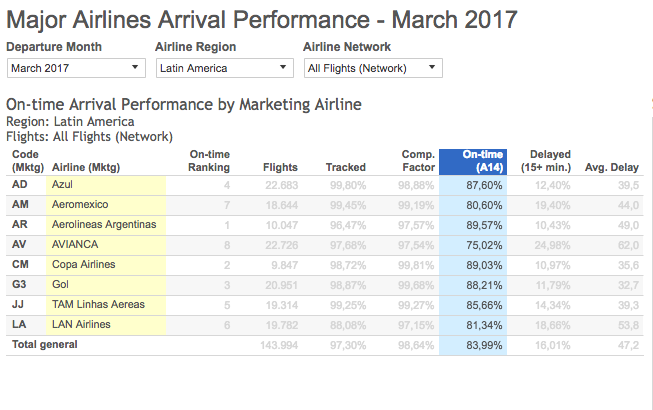The image size is (653, 410).
Task: Expand the Airline Region dropdown
Action: [225, 68]
